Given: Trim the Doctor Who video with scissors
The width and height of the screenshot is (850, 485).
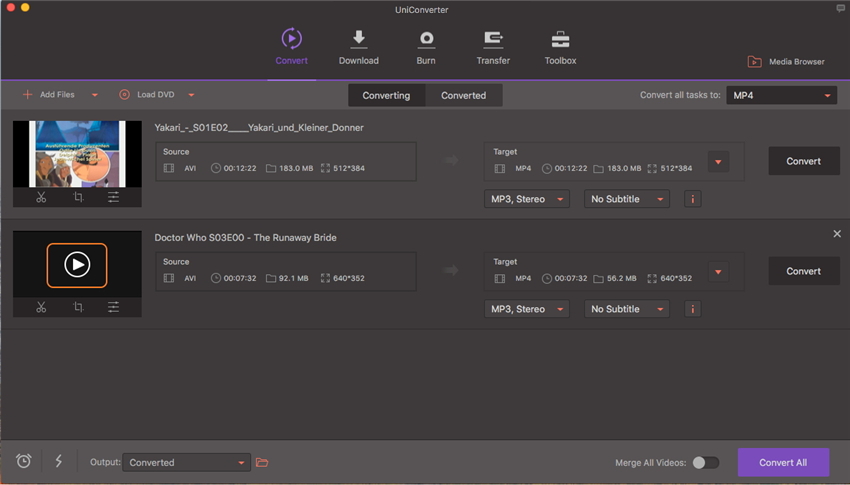Looking at the screenshot, I should click(x=41, y=307).
